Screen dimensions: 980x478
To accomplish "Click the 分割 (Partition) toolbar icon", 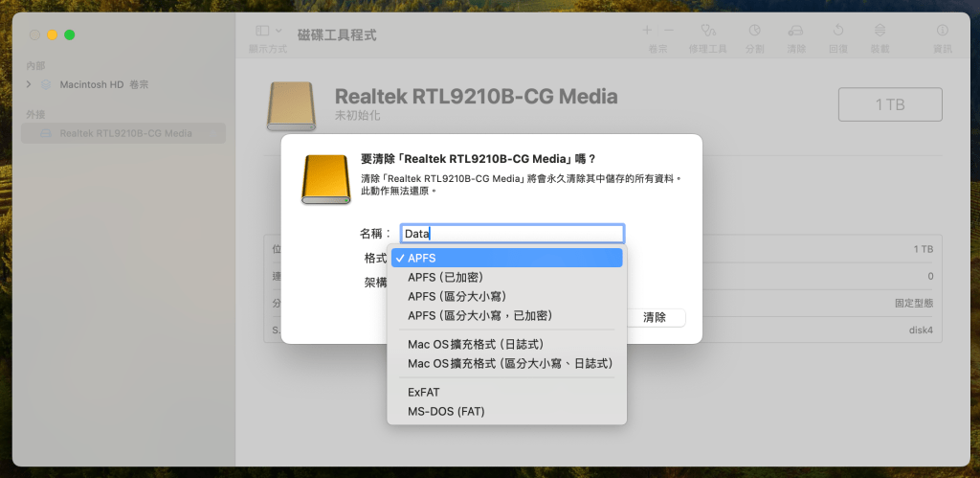I will pos(754,32).
